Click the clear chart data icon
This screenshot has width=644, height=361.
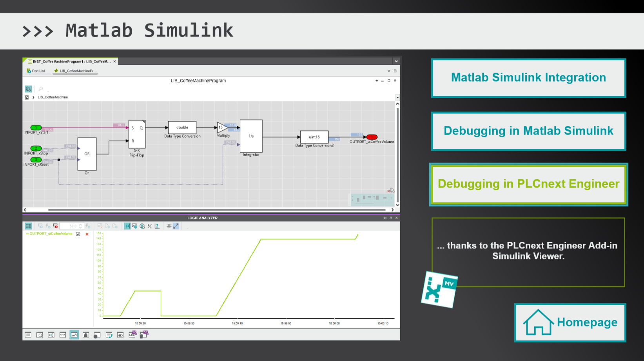pos(100,226)
